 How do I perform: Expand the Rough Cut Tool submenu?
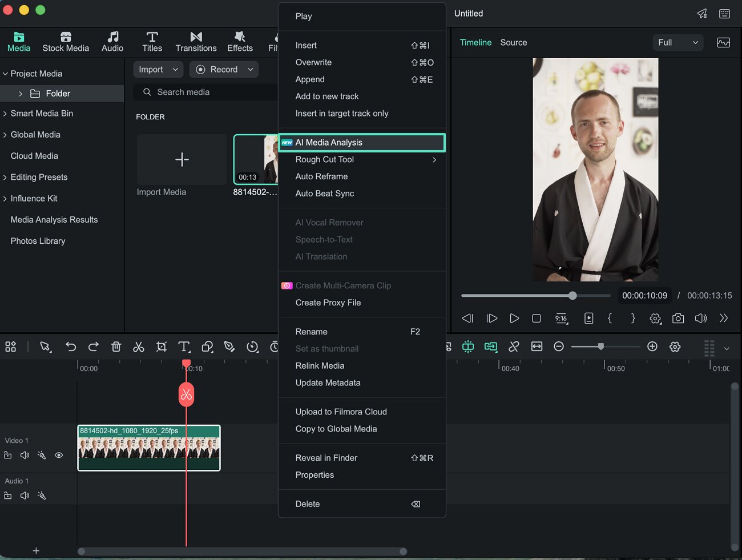[362, 160]
